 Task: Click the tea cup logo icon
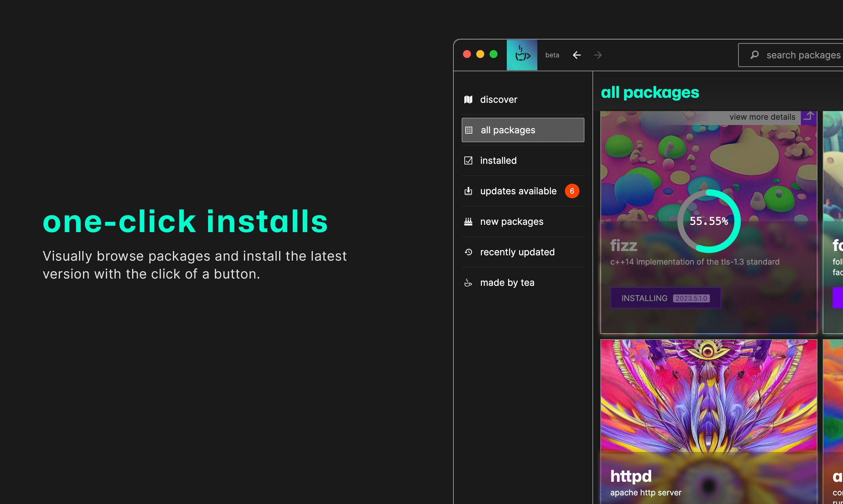tap(522, 55)
